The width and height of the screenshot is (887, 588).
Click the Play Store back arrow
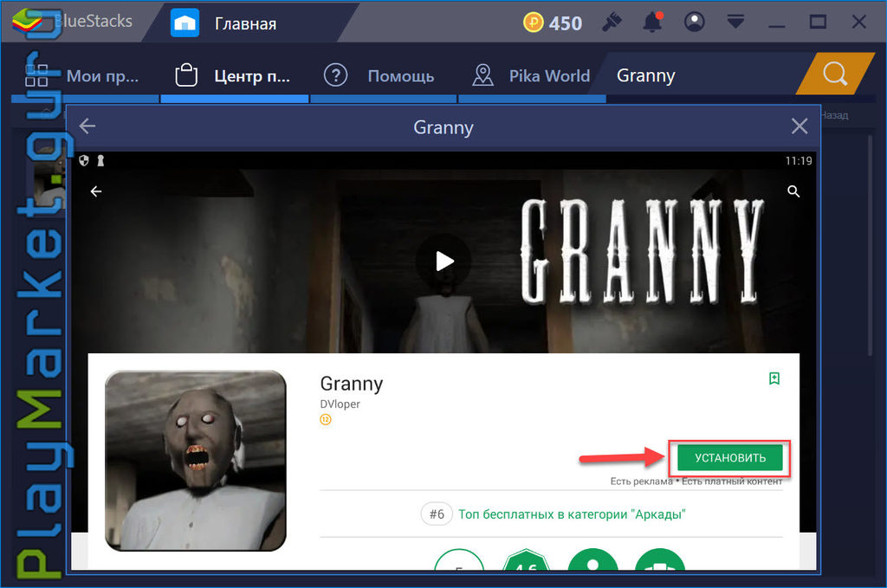96,191
